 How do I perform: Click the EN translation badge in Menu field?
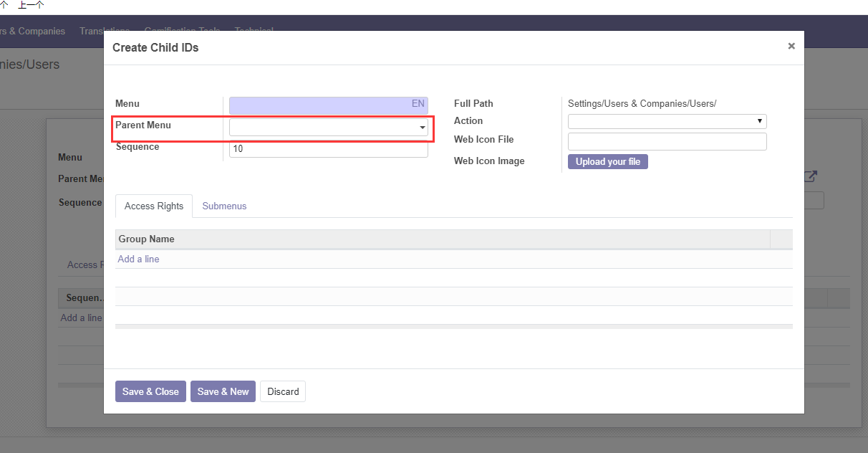[x=418, y=105]
